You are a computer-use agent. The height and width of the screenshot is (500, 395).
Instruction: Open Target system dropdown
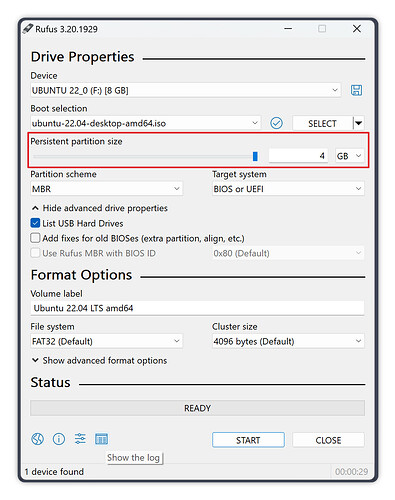click(x=288, y=189)
